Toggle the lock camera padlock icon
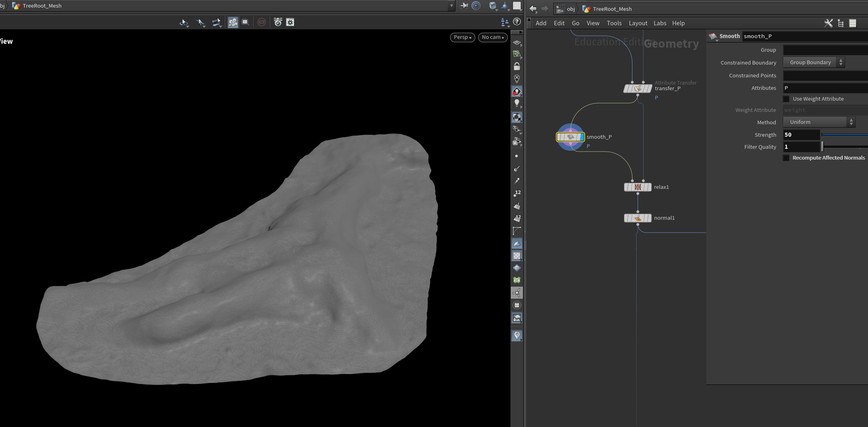The height and width of the screenshot is (427, 868). pos(517,66)
